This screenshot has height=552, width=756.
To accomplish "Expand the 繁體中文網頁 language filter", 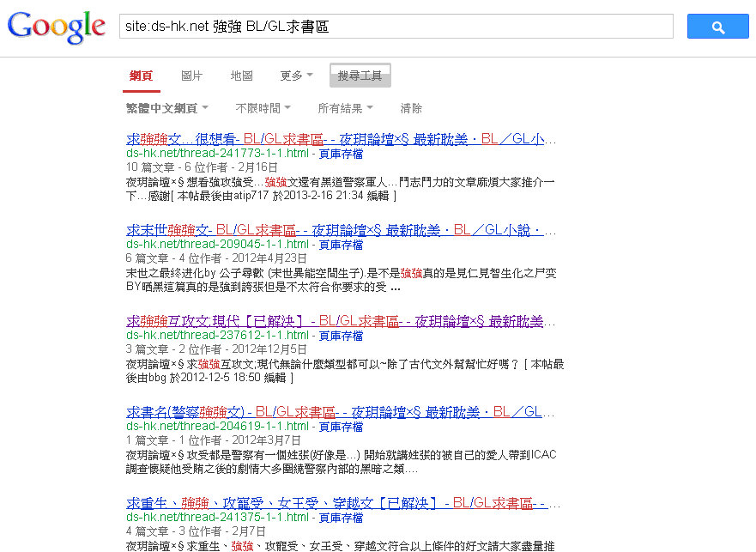I will (166, 108).
